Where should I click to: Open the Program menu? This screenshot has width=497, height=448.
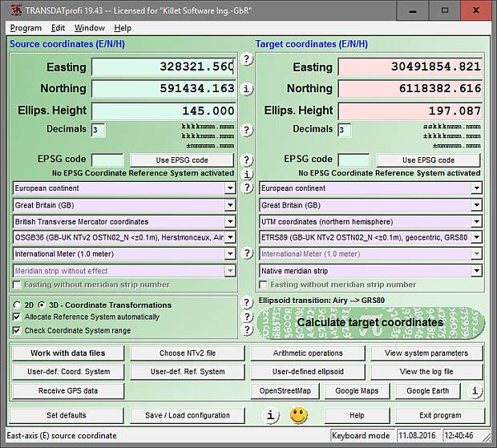coord(26,28)
